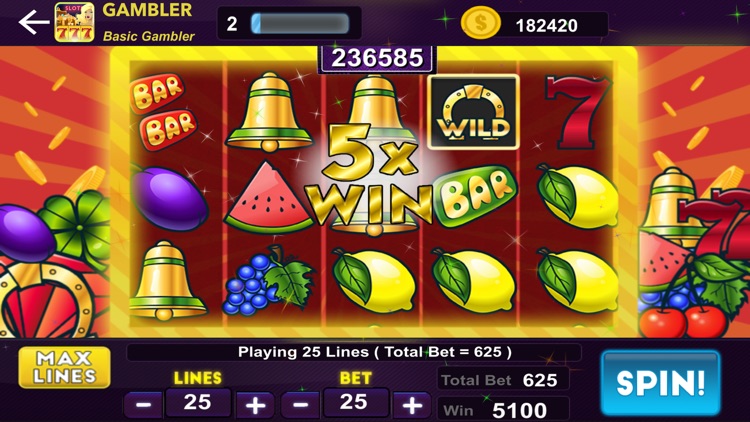This screenshot has height=422, width=750.
Task: Open the Slot 777 Gambler game icon
Action: pyautogui.click(x=74, y=22)
